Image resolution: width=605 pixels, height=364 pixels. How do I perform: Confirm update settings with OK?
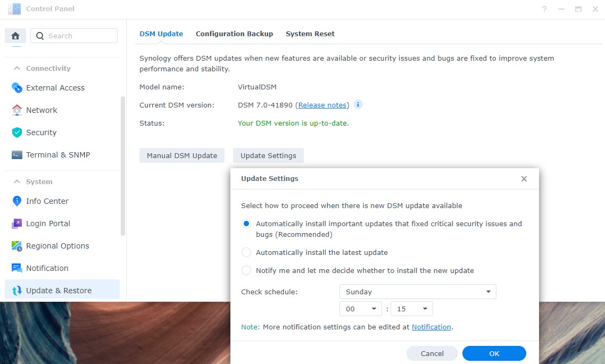click(x=494, y=353)
